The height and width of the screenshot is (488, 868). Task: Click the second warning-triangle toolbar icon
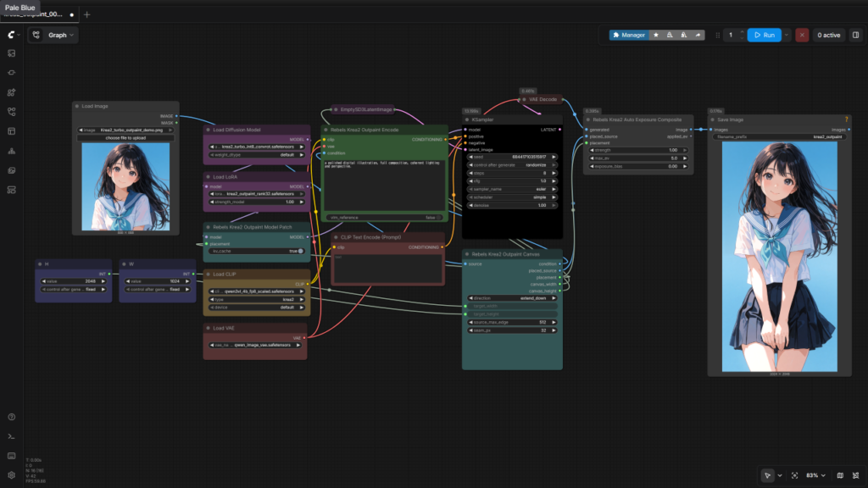[684, 35]
